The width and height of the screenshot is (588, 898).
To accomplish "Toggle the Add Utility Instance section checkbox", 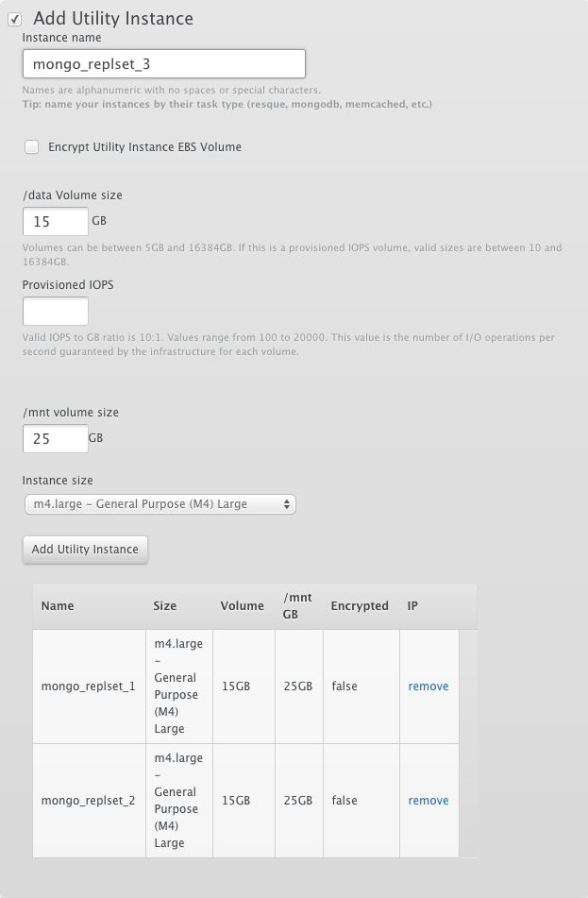I will coord(14,19).
